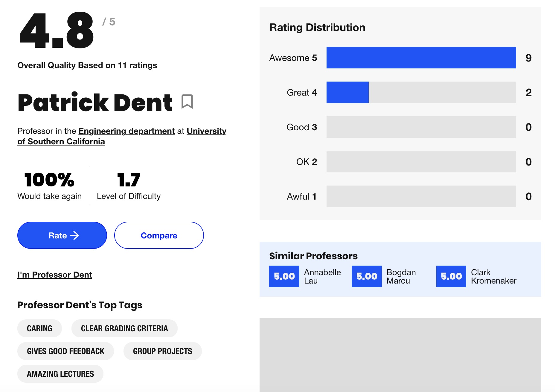This screenshot has width=555, height=392.
Task: Click Annabelle Lau's 5.00 rating badge
Action: pos(284,276)
